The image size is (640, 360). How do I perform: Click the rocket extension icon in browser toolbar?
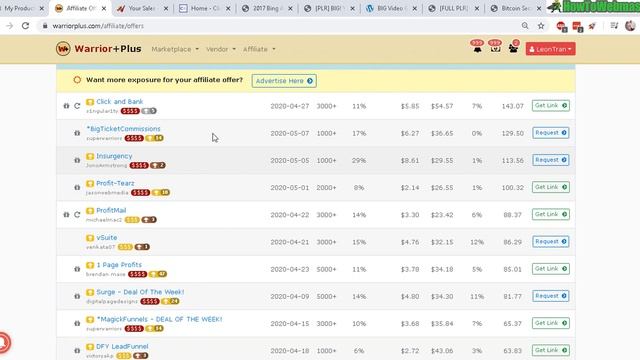[x=592, y=26]
